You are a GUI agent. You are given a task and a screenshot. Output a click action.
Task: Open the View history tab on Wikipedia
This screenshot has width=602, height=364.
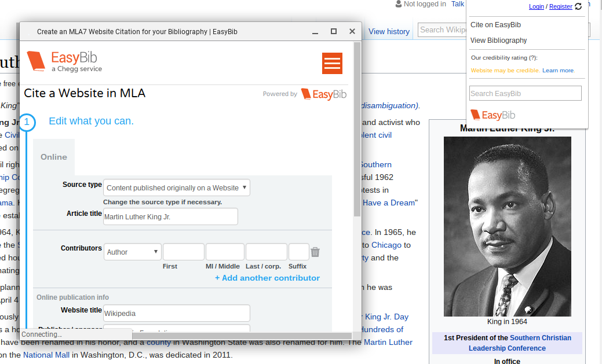(389, 31)
